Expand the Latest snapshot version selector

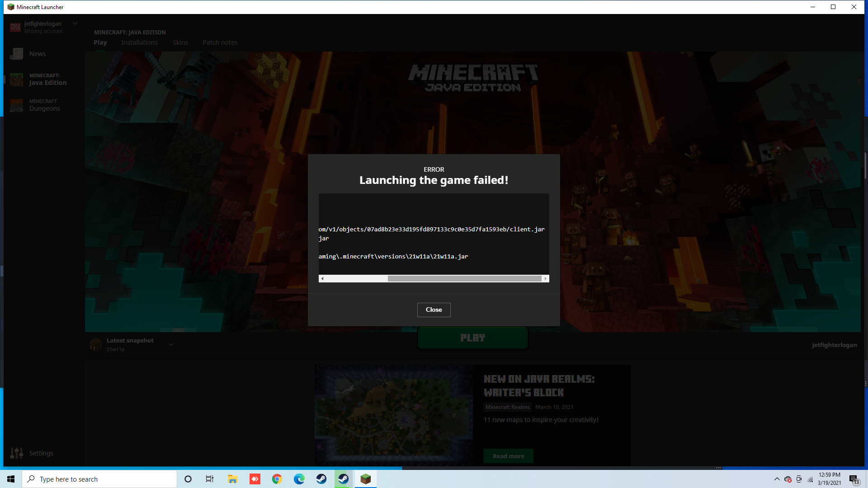171,344
